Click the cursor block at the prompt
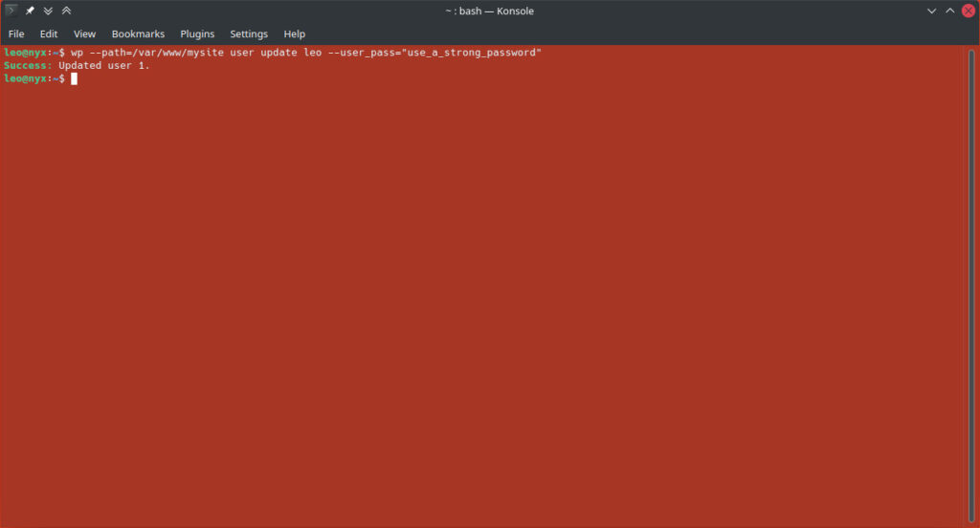 [74, 78]
